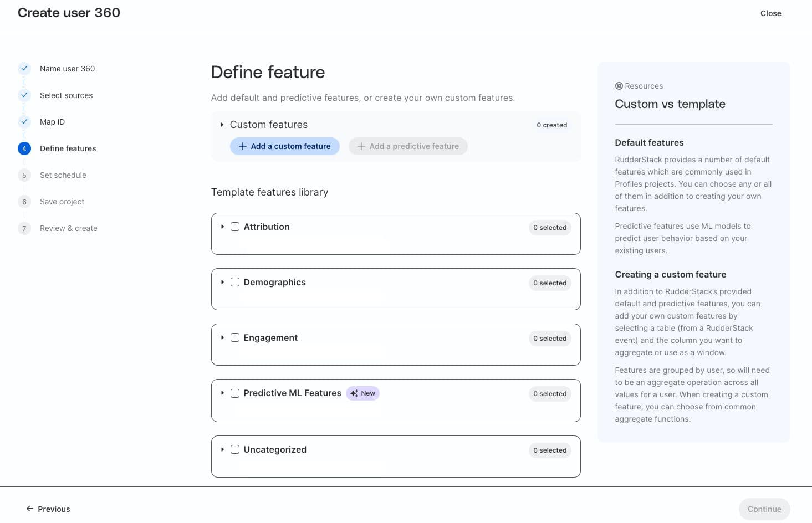The width and height of the screenshot is (812, 523).
Task: Tick the Engagement checkbox
Action: [x=235, y=337]
